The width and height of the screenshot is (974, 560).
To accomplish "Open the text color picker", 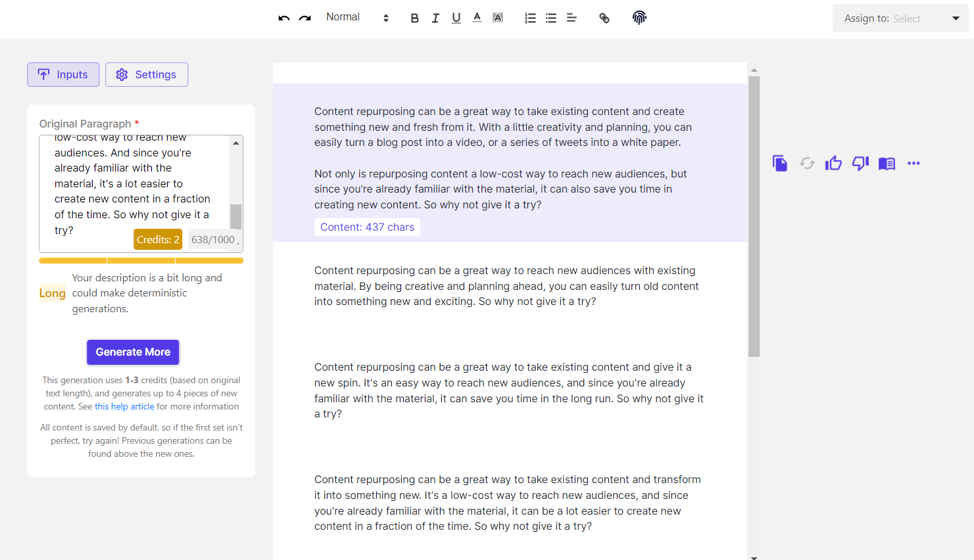I will point(477,18).
